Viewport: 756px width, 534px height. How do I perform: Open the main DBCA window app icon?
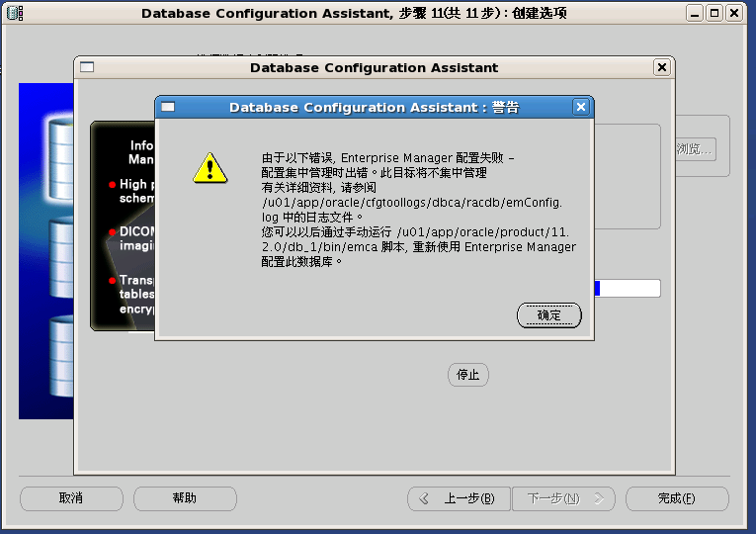tap(15, 13)
